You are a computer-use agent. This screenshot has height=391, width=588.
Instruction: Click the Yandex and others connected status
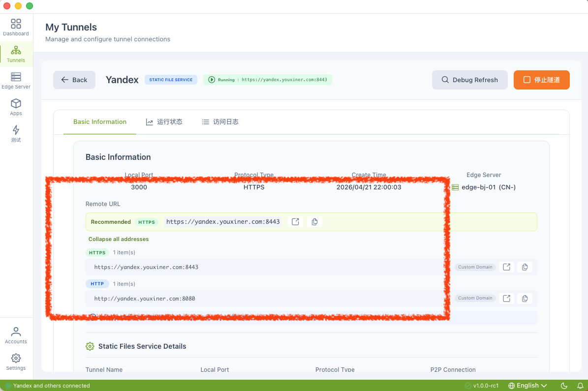[48, 386]
